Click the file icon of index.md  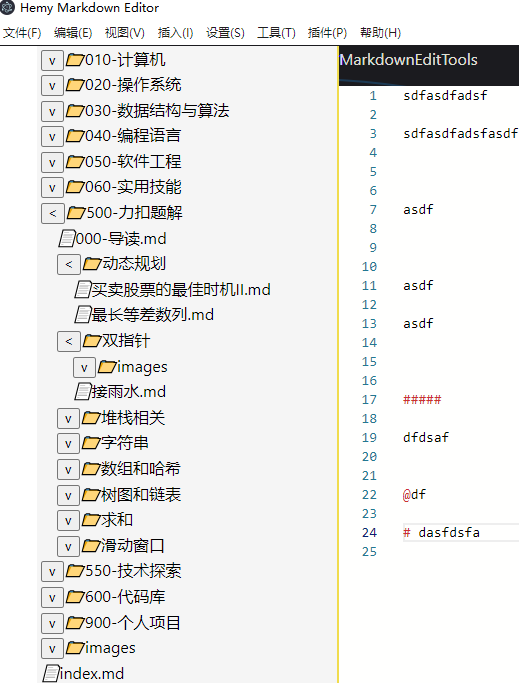51,673
